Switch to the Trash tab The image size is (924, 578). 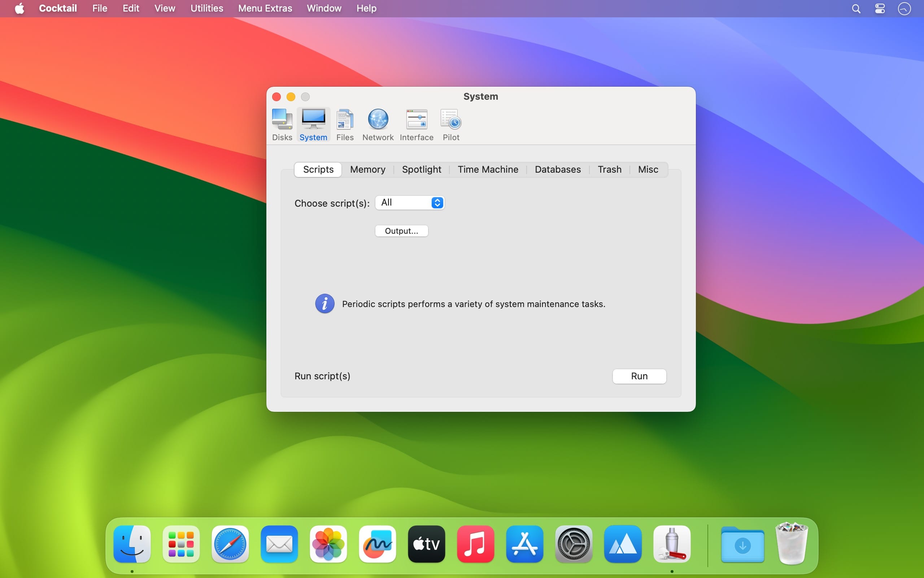609,169
